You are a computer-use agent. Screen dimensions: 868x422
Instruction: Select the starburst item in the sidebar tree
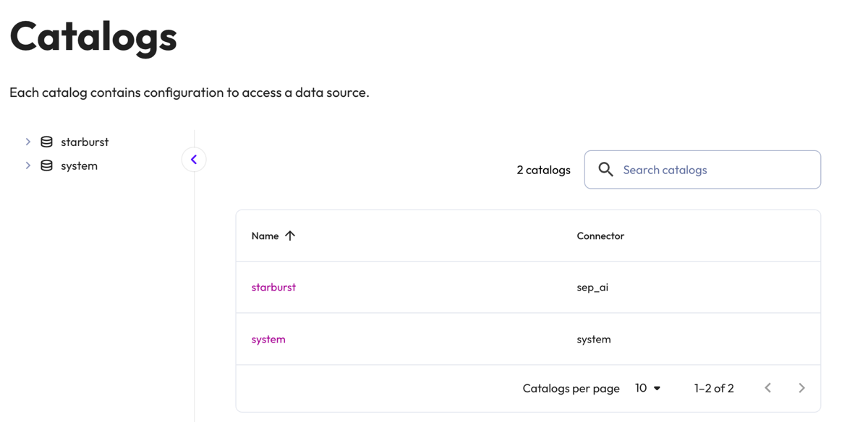pos(85,142)
